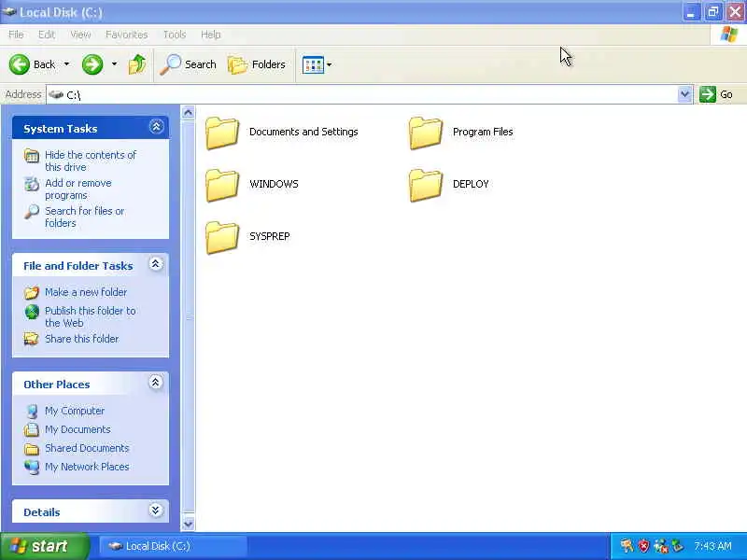Click the Share this folder icon
Viewport: 747px width, 560px height.
coord(32,339)
